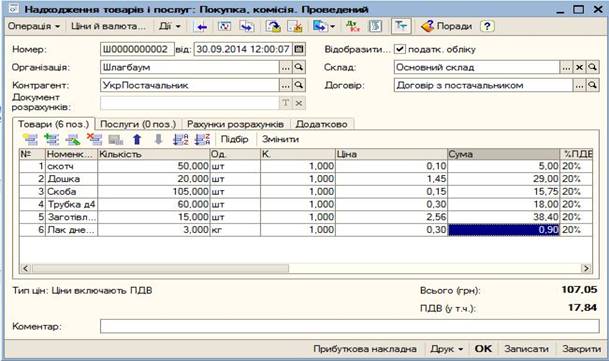Click table scrollbar left arrow
The image size is (609, 361).
point(26,268)
